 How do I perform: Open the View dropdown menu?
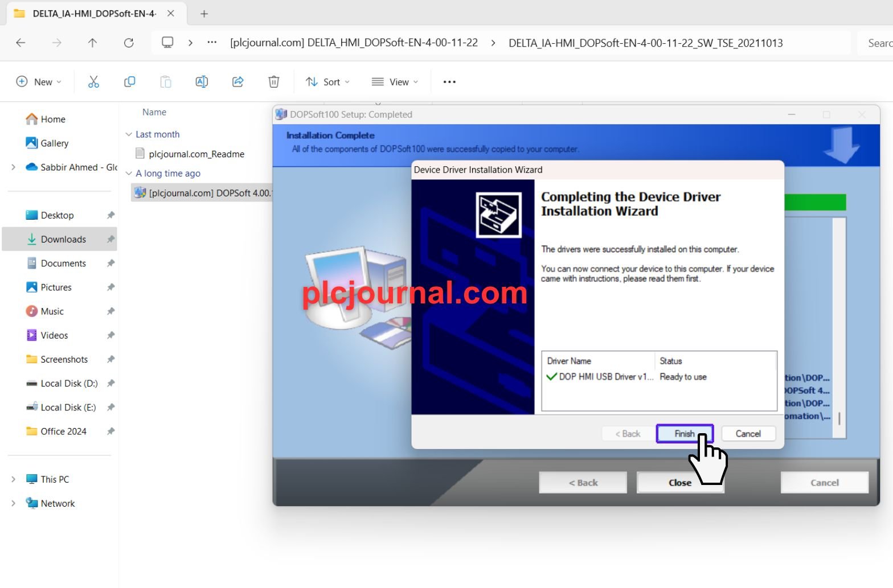click(x=395, y=82)
